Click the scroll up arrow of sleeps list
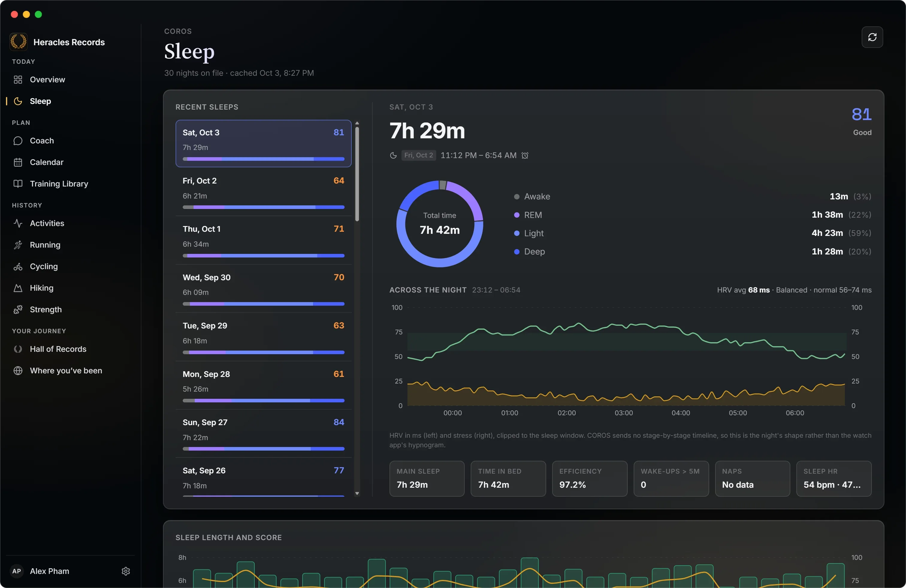 pyautogui.click(x=357, y=123)
